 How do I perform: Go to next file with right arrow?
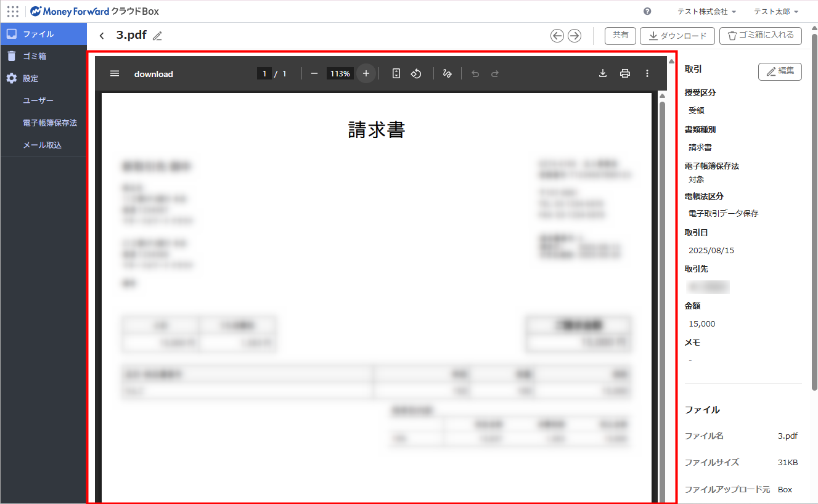coord(575,36)
